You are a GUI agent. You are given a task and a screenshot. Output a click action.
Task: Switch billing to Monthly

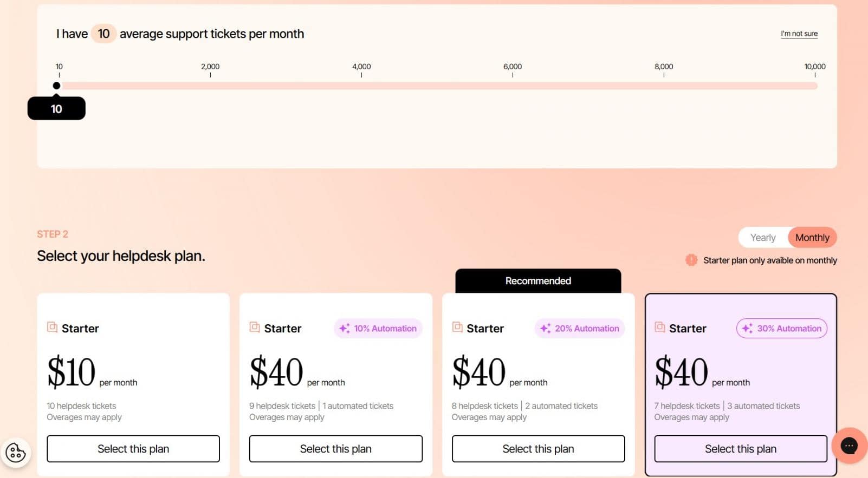click(x=812, y=238)
